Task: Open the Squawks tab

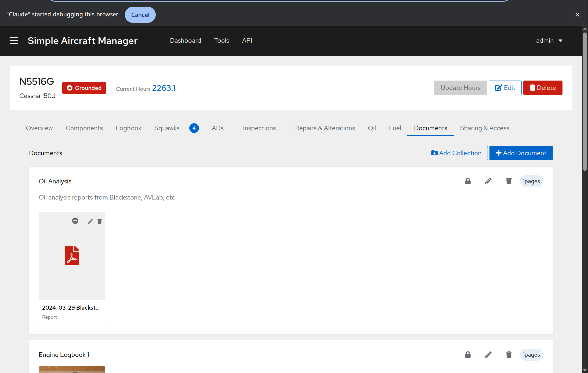Action: [x=167, y=128]
